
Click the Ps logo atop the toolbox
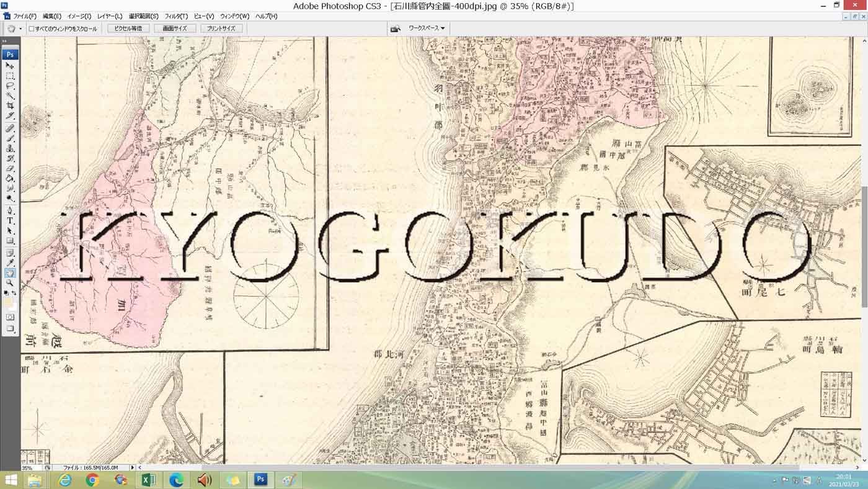pos(10,55)
